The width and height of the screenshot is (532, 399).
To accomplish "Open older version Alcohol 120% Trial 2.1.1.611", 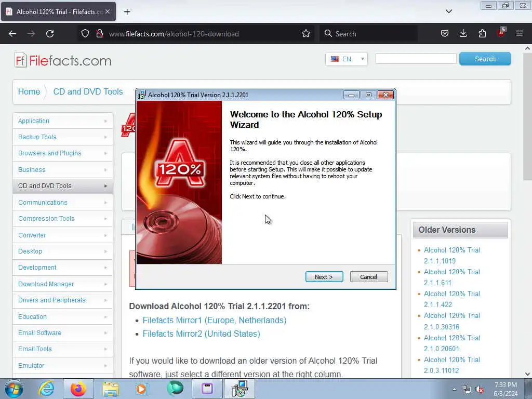I will point(451,277).
